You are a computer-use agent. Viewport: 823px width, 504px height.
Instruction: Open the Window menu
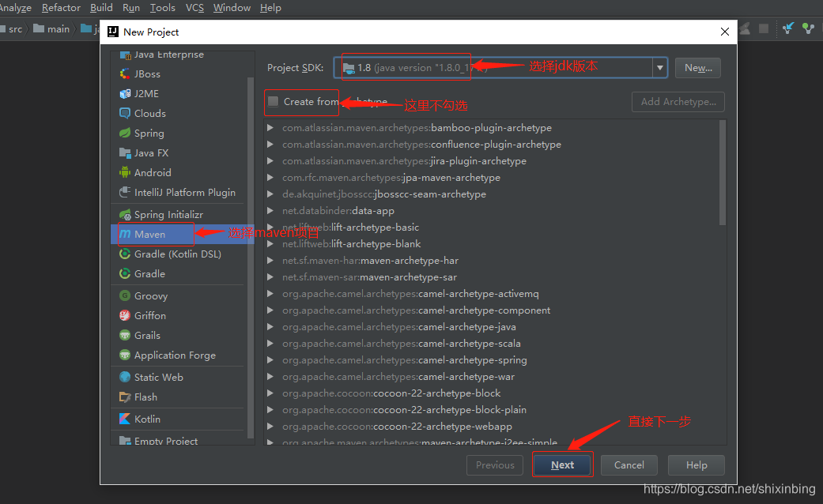[232, 8]
